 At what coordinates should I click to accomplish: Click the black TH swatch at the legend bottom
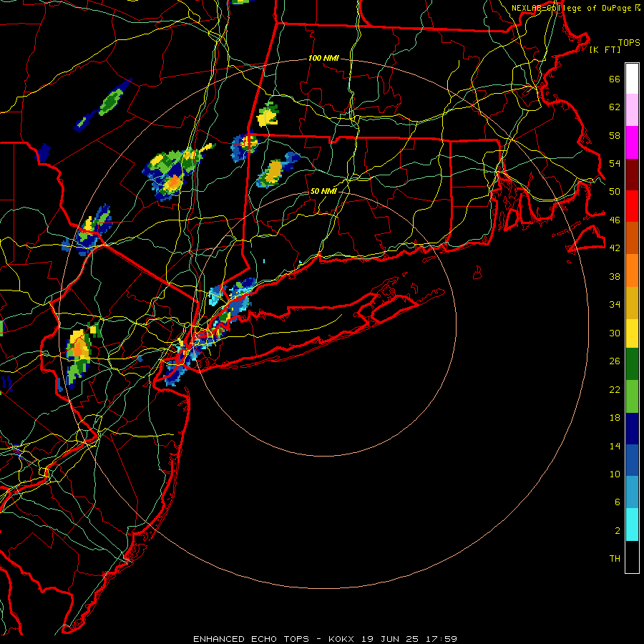pyautogui.click(x=632, y=557)
